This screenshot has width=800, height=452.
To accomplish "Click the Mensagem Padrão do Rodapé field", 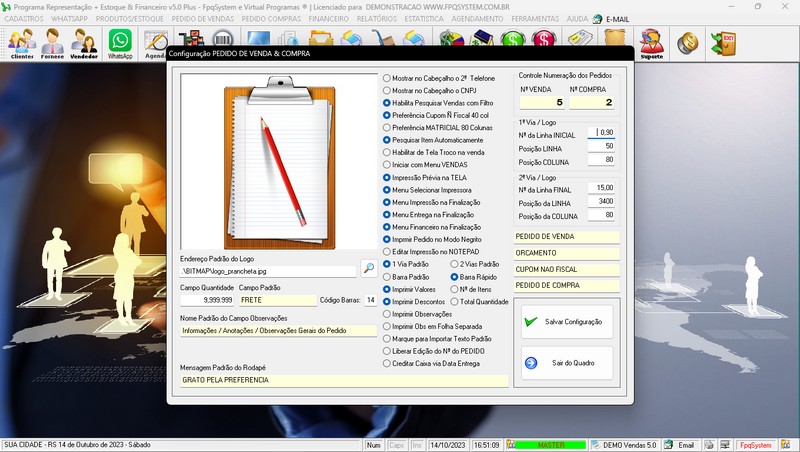I will point(343,380).
